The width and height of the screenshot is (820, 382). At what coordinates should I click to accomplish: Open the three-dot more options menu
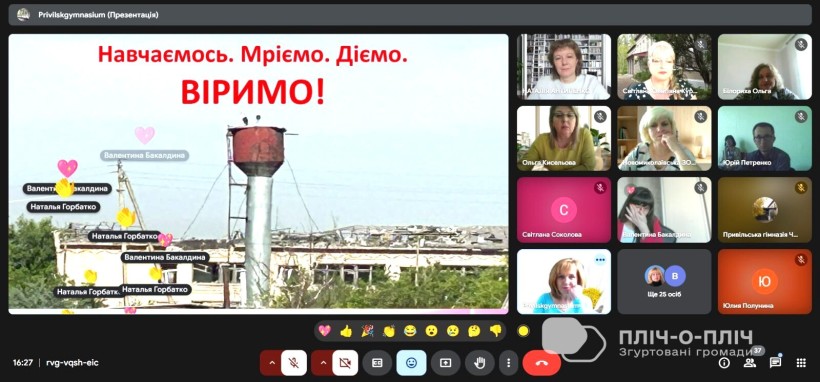tap(508, 363)
